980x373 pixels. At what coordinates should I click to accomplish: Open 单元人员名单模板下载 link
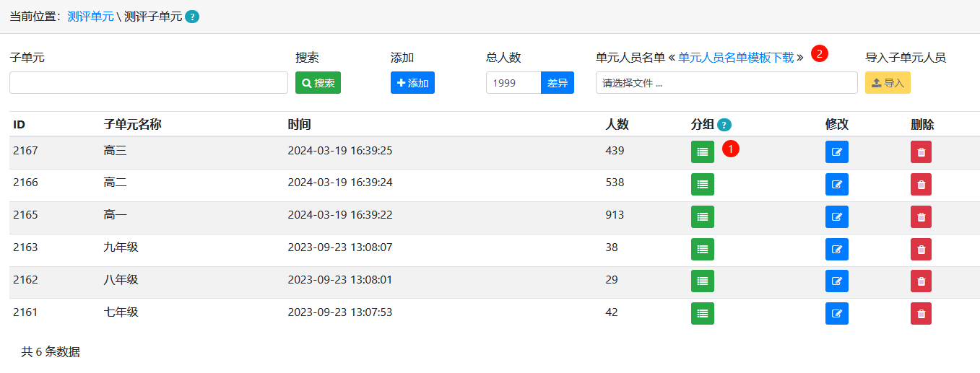(736, 58)
